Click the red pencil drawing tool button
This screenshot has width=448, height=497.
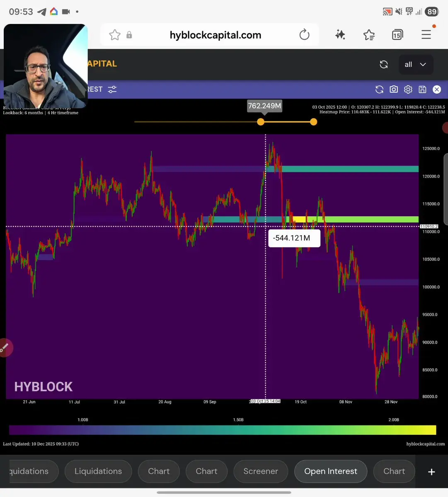pyautogui.click(x=5, y=348)
